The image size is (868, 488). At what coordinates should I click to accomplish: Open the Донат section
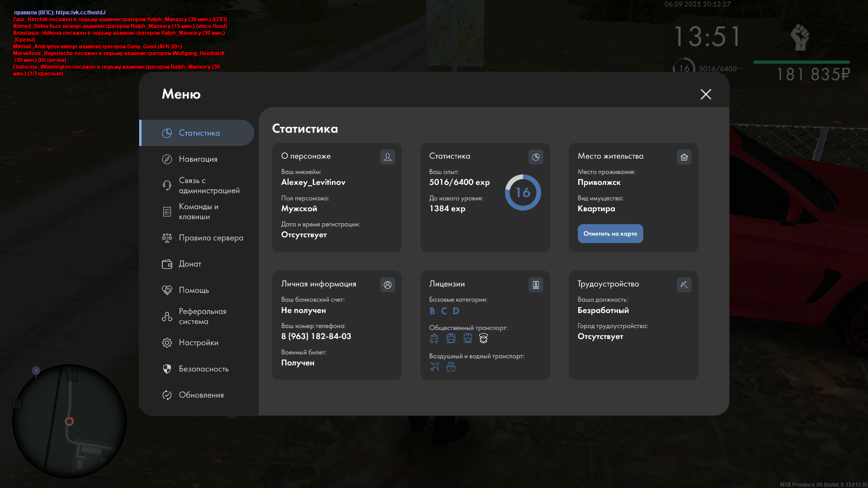189,264
